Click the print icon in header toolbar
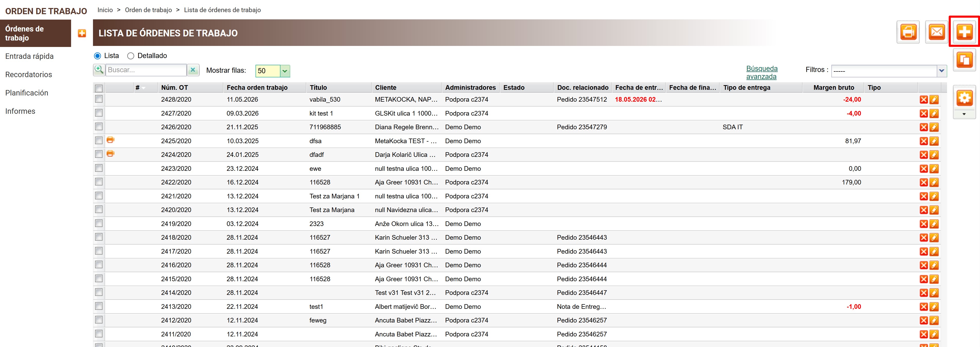 (x=908, y=32)
